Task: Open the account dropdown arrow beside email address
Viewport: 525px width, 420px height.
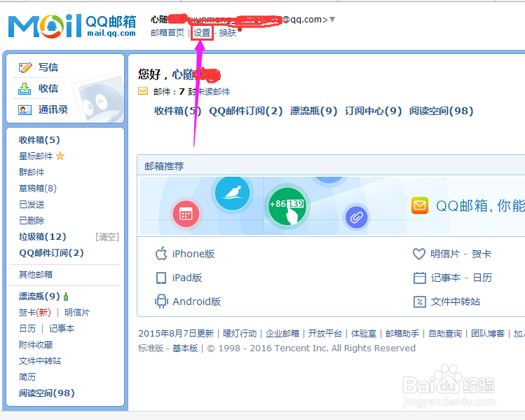Action: (x=332, y=20)
